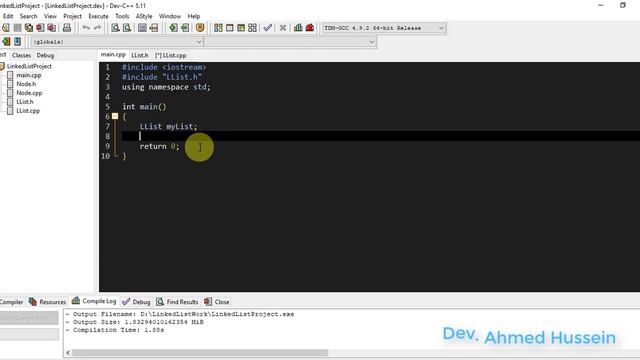Viewport: 640px width, 360px height.
Task: Select LList.cpp in the project tree
Action: click(28, 111)
